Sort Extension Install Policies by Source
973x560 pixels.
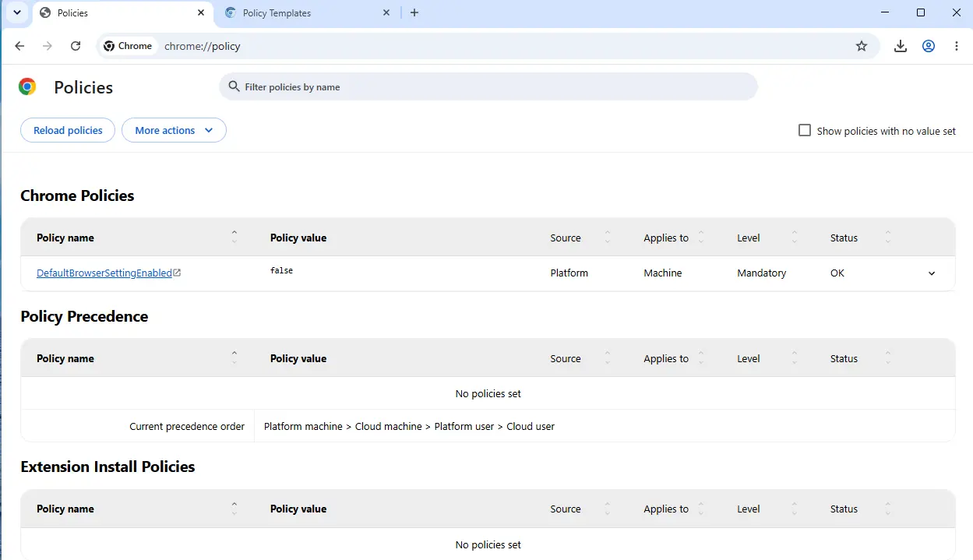pos(608,509)
